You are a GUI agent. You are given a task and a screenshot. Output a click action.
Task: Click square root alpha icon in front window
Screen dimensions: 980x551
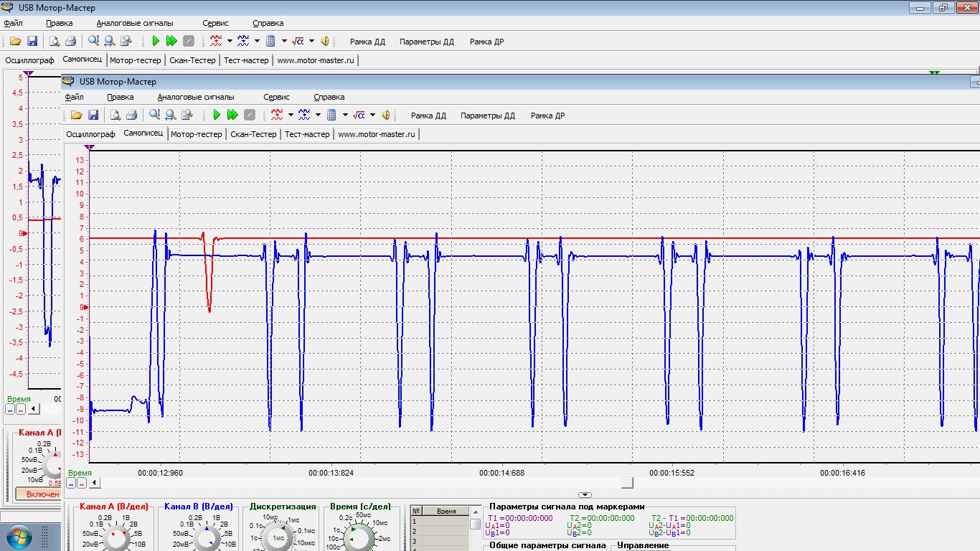tap(359, 115)
